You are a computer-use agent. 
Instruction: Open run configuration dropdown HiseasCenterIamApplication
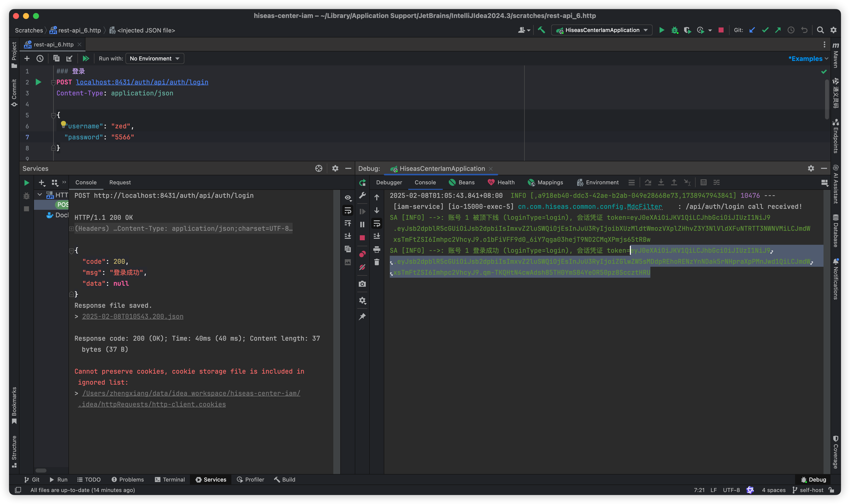[x=602, y=30]
